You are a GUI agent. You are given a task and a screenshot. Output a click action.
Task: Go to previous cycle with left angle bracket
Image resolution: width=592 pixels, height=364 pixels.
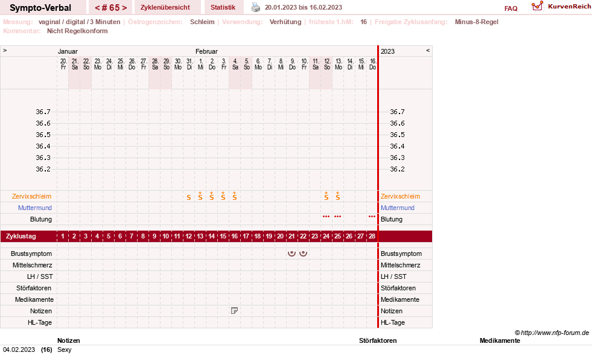[x=97, y=8]
